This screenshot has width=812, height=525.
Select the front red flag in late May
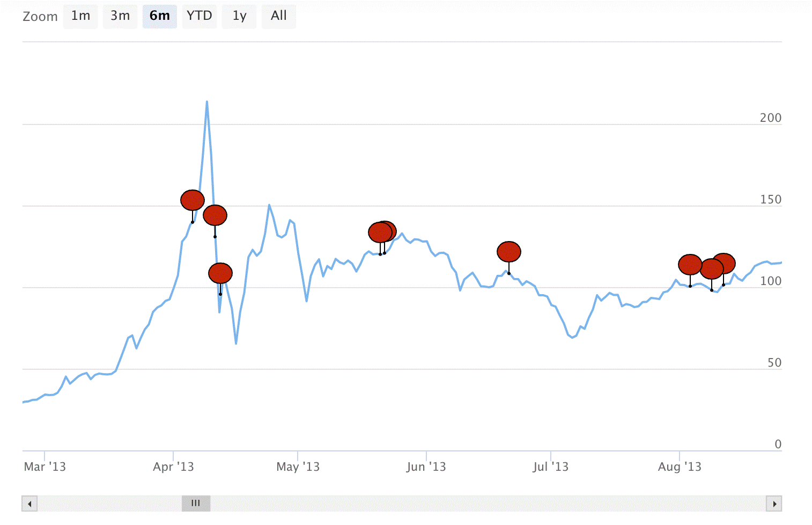click(380, 232)
